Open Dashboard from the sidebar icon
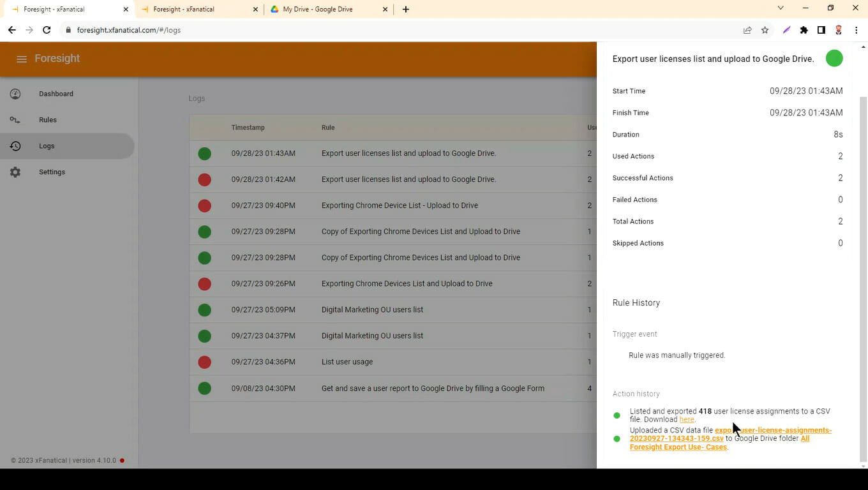 point(15,94)
